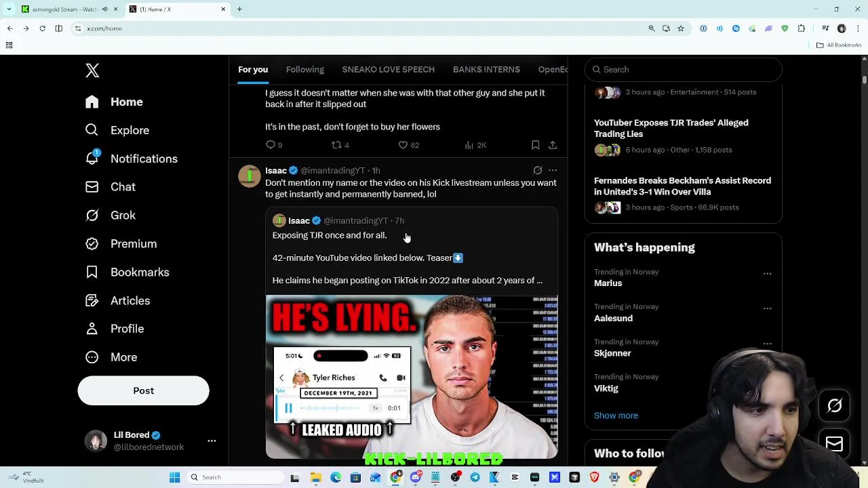This screenshot has width=868, height=488.
Task: Switch to the Following tab
Action: 305,69
